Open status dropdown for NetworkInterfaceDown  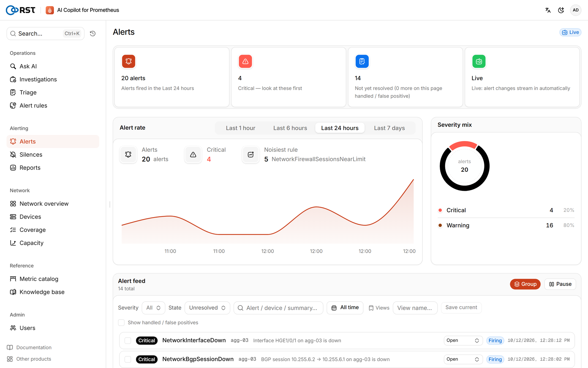tap(463, 340)
